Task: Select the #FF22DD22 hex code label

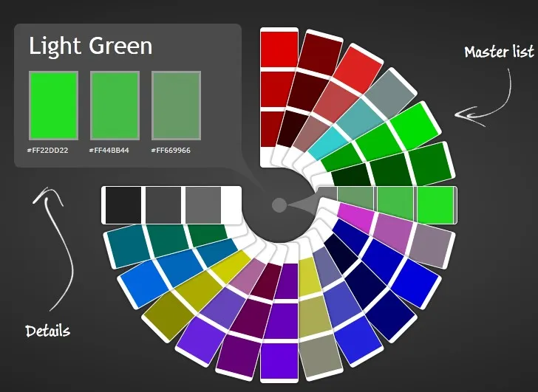Action: [48, 150]
